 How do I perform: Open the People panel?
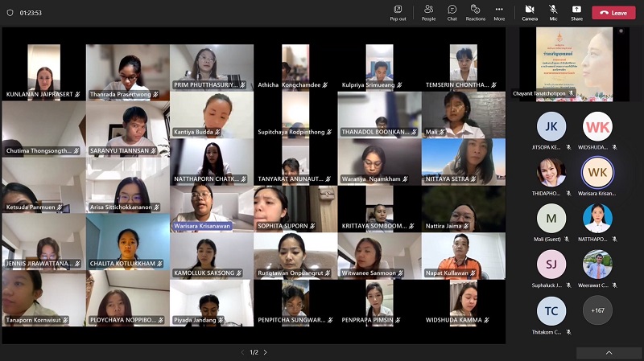tap(428, 12)
